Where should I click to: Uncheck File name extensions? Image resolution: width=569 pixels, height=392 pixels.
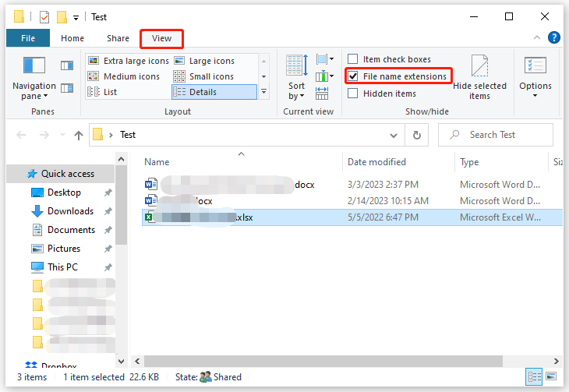398,76
